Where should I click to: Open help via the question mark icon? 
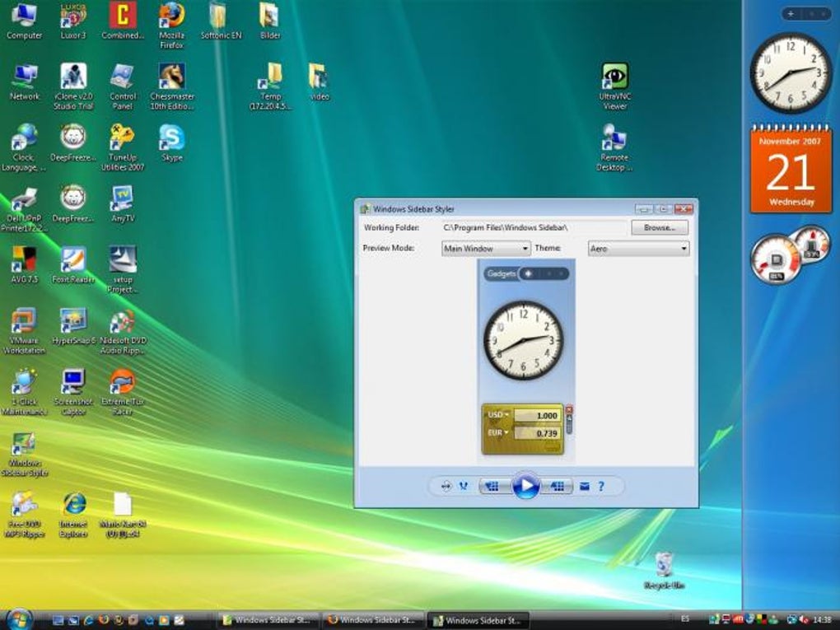(601, 487)
